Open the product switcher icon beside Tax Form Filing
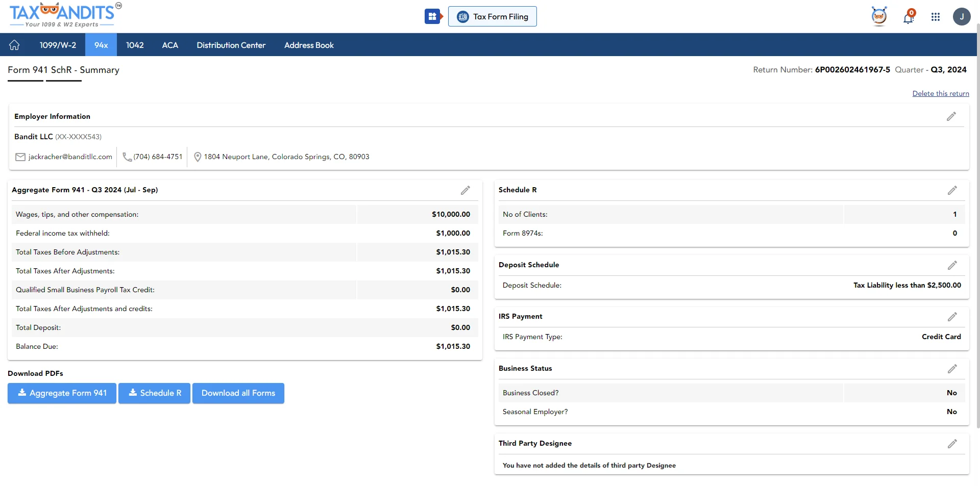The height and width of the screenshot is (486, 980). click(x=433, y=16)
